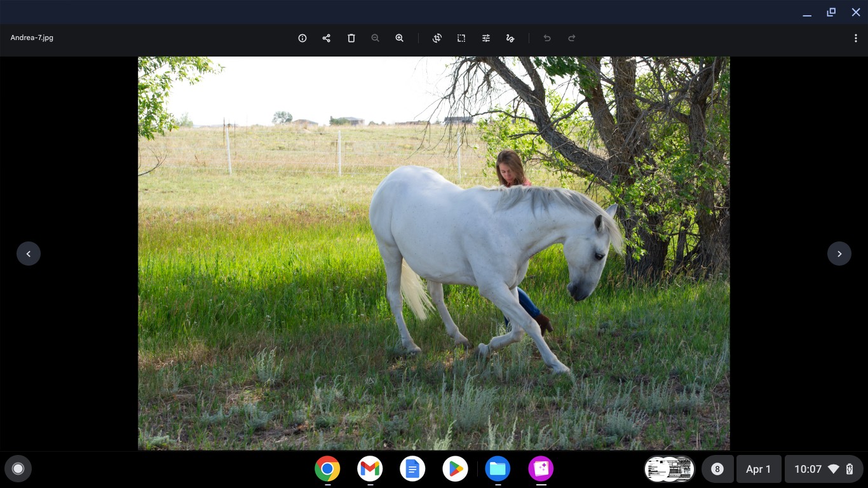
Task: Open the Files app on the shelf
Action: 498,469
